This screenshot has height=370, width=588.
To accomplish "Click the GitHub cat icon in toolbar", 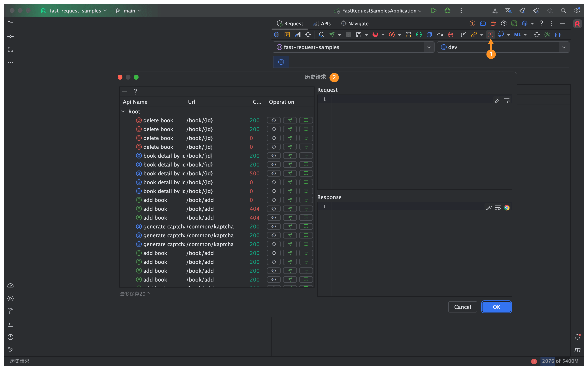I will [x=501, y=35].
